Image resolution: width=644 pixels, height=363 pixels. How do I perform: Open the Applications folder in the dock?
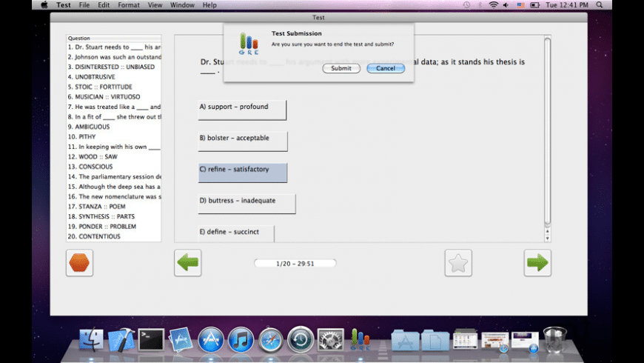(405, 340)
